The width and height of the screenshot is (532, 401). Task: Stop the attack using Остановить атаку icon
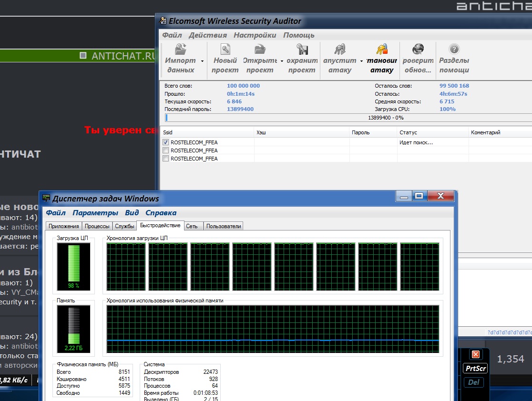[x=382, y=50]
